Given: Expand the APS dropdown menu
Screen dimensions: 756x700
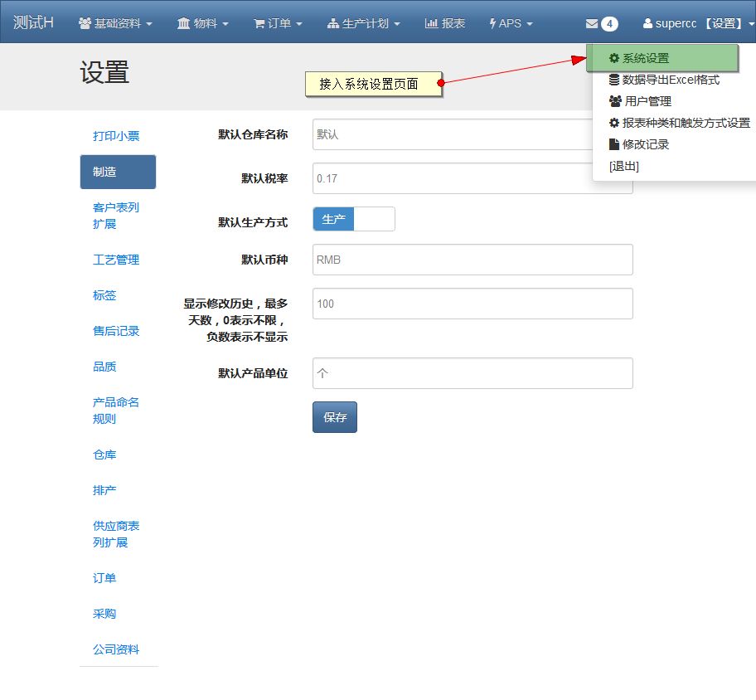Looking at the screenshot, I should 511,23.
